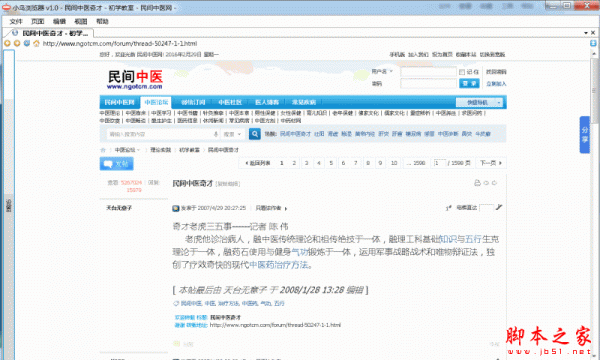
Task: Click the browser Forward arrow button
Action: point(17,43)
